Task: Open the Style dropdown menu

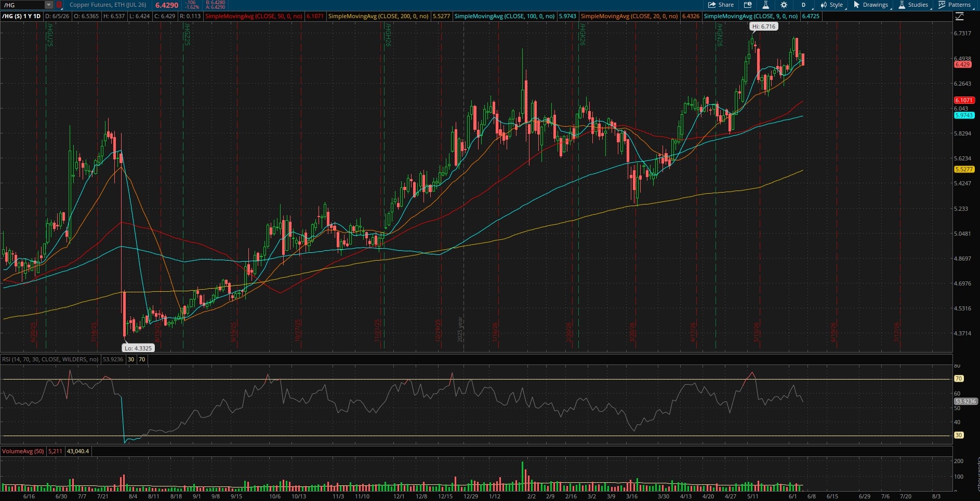Action: (x=832, y=5)
